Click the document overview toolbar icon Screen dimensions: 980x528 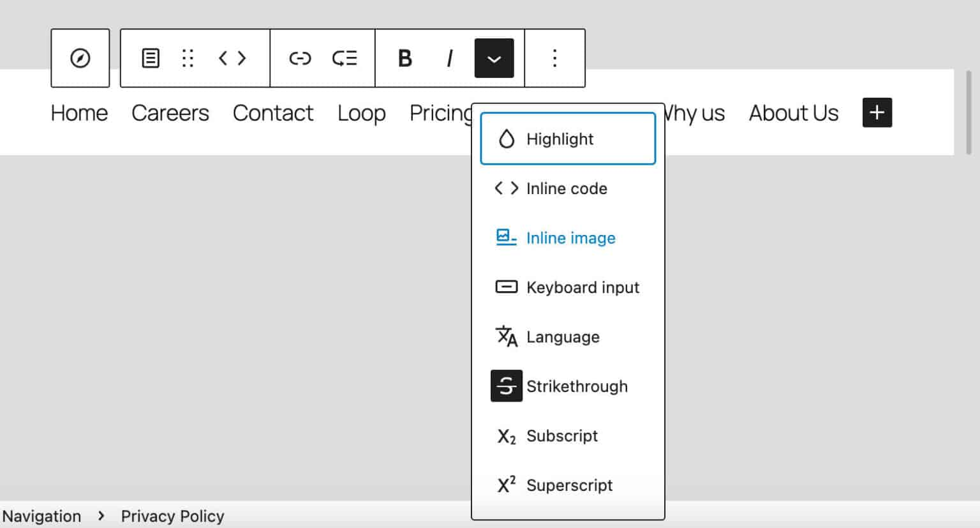pos(150,57)
